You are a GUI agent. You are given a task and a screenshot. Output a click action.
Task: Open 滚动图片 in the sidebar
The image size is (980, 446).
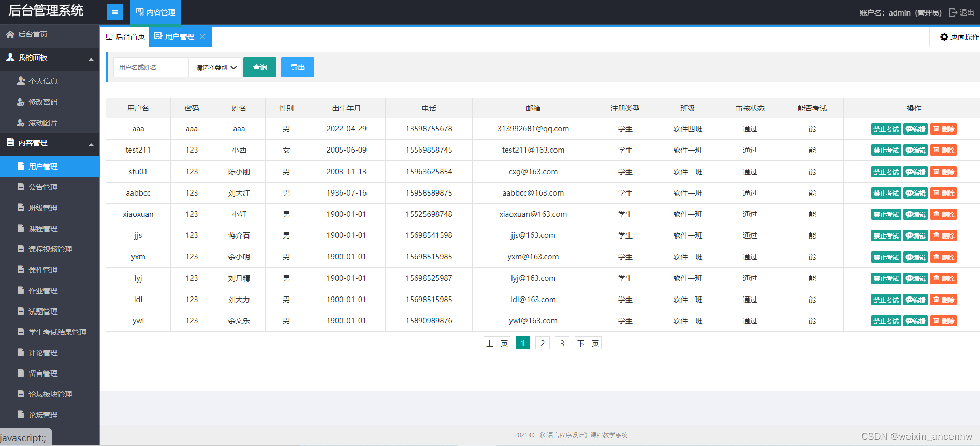(50, 123)
